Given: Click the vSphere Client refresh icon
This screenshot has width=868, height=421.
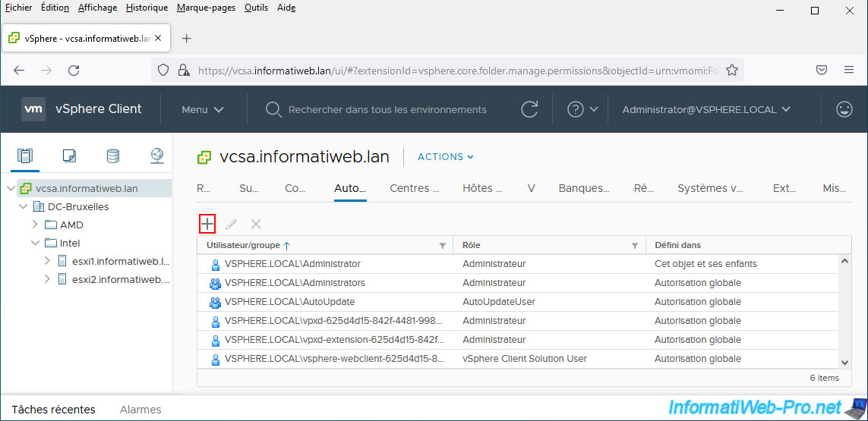Looking at the screenshot, I should 530,109.
